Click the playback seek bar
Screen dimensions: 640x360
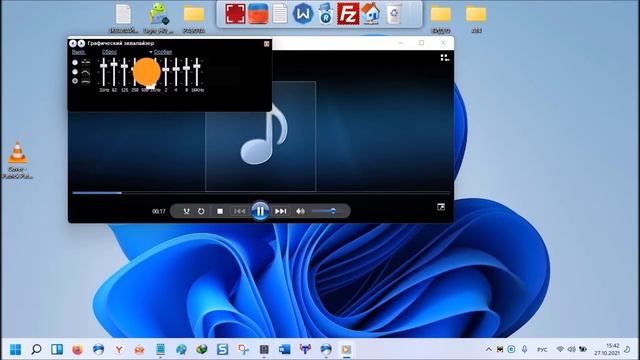261,193
